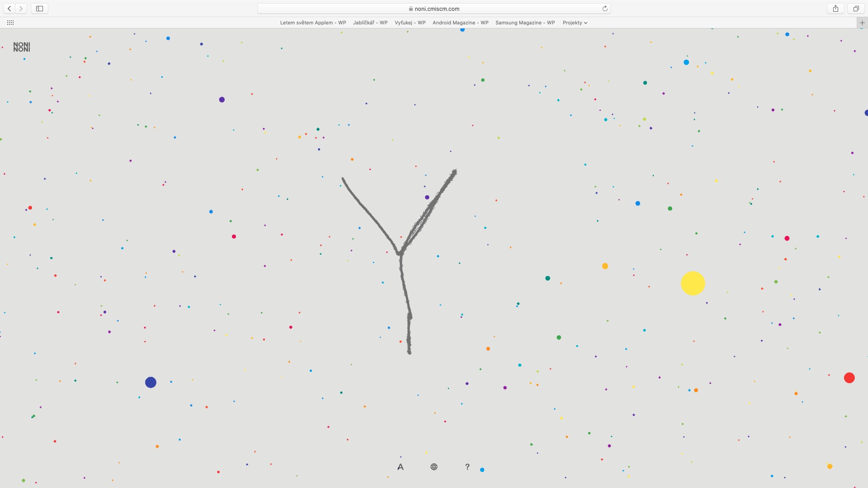Add a new tab with plus

862,23
